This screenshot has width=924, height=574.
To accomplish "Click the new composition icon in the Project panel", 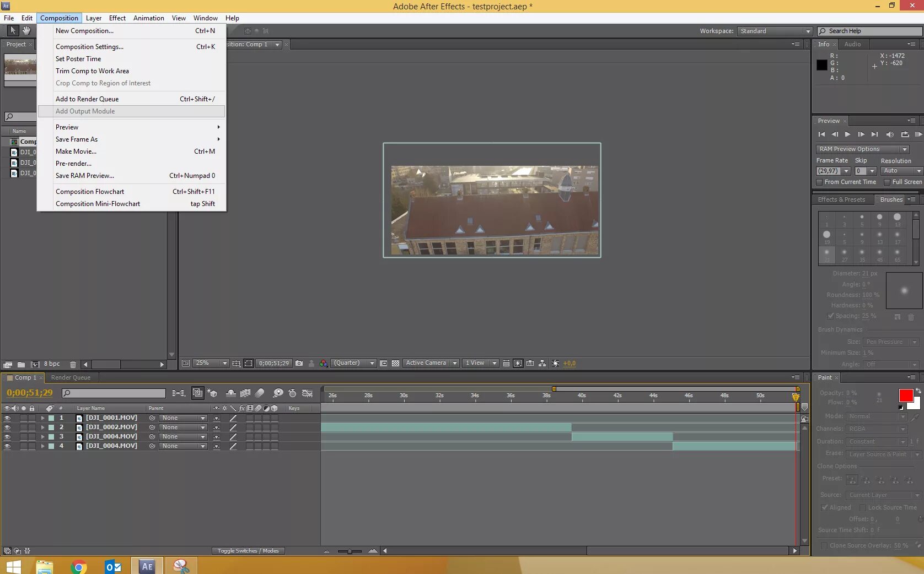I will click(35, 364).
